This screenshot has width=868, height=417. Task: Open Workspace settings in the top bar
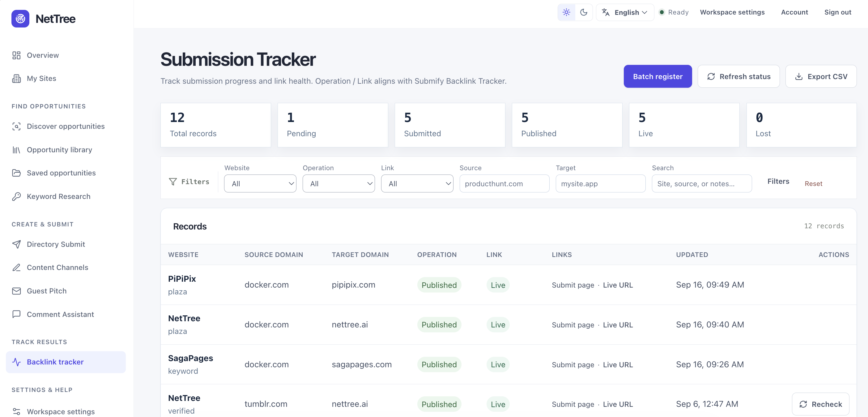pyautogui.click(x=732, y=12)
